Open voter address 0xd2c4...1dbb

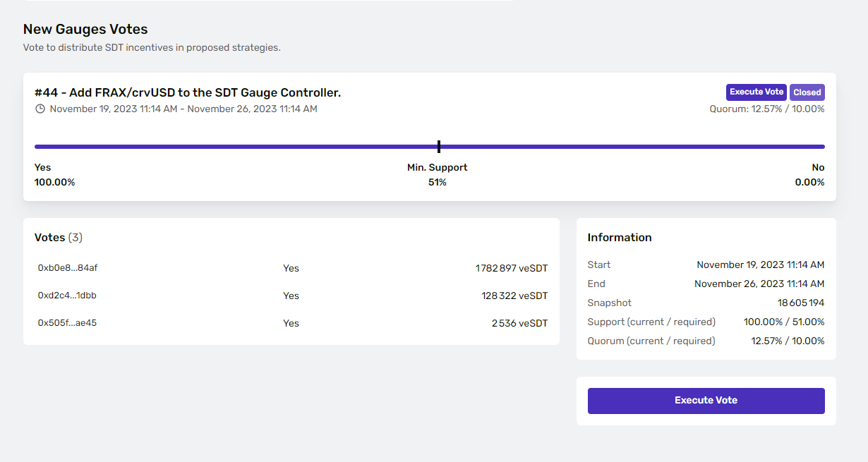tap(67, 296)
